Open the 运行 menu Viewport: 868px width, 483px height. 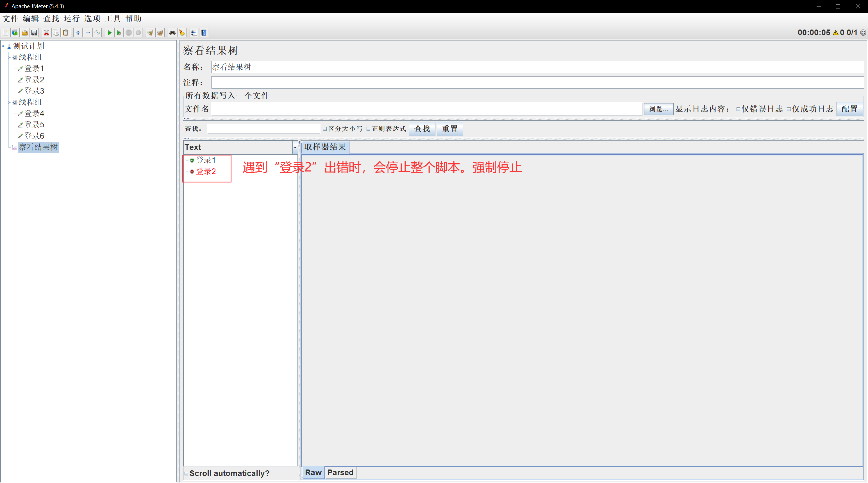[71, 19]
